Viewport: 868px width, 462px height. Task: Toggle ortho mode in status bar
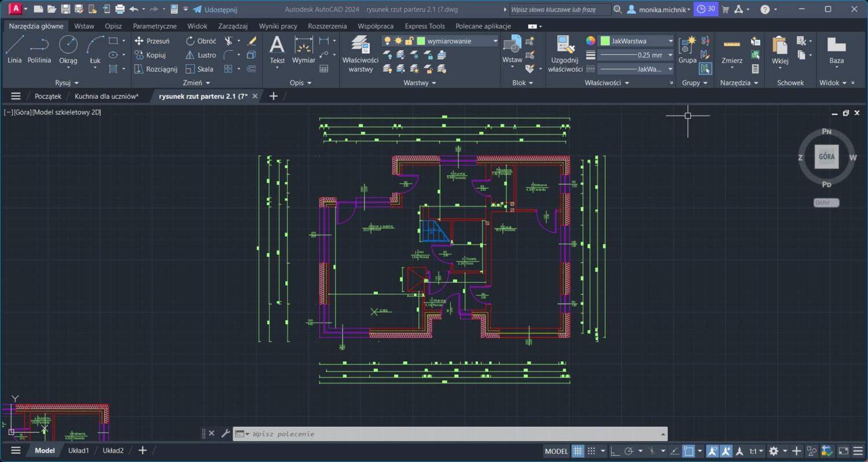click(615, 451)
